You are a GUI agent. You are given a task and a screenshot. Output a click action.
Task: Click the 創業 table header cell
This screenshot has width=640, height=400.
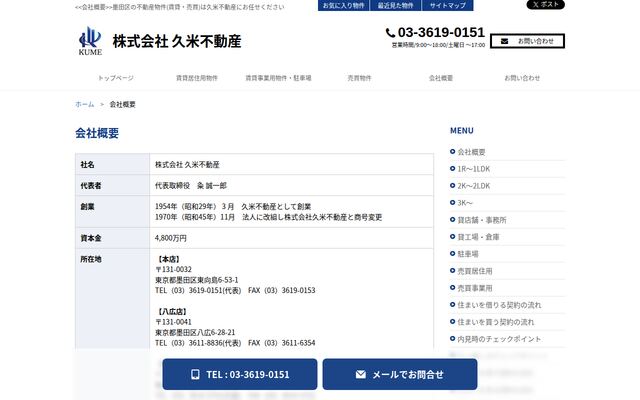pos(112,211)
